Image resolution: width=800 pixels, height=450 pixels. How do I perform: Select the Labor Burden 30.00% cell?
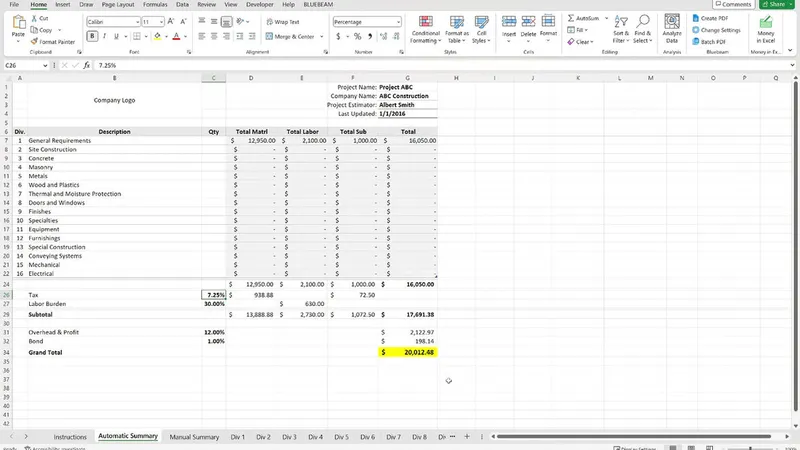(214, 304)
